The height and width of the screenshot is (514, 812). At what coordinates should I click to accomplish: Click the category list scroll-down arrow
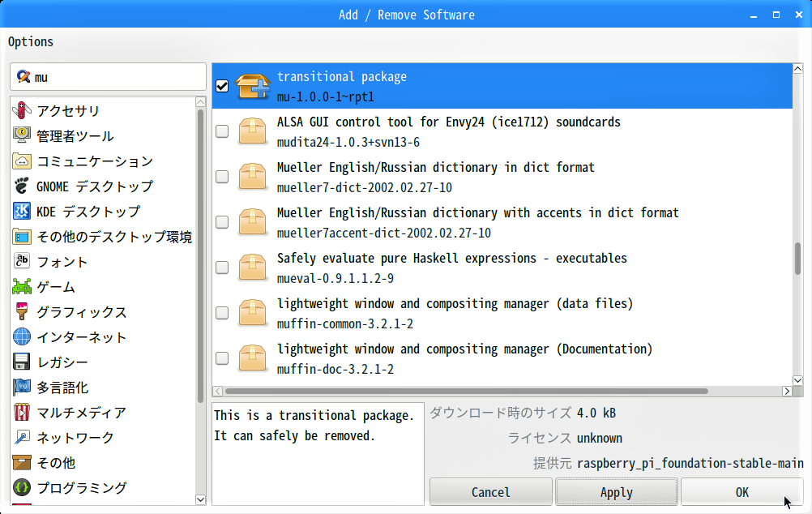pyautogui.click(x=201, y=499)
